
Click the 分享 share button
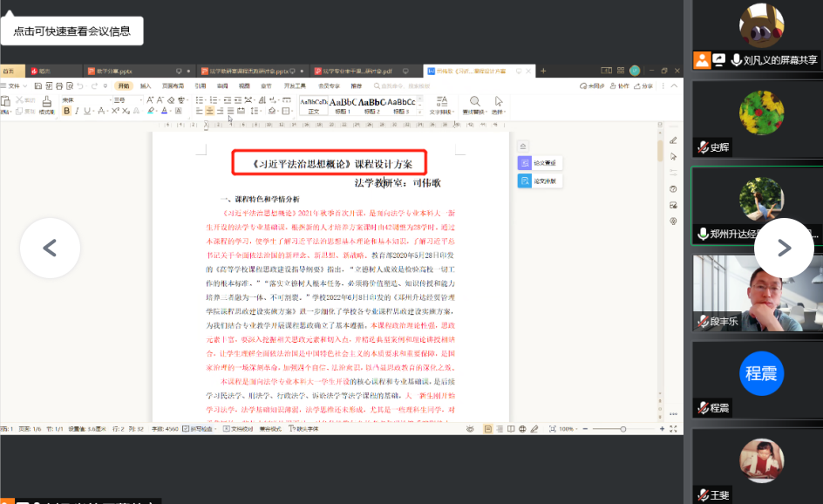[647, 86]
